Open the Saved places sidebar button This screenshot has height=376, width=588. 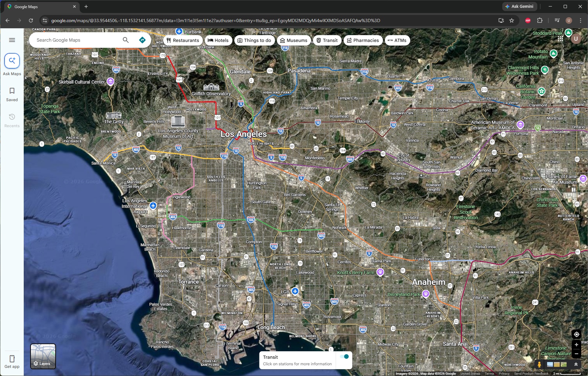pyautogui.click(x=12, y=94)
